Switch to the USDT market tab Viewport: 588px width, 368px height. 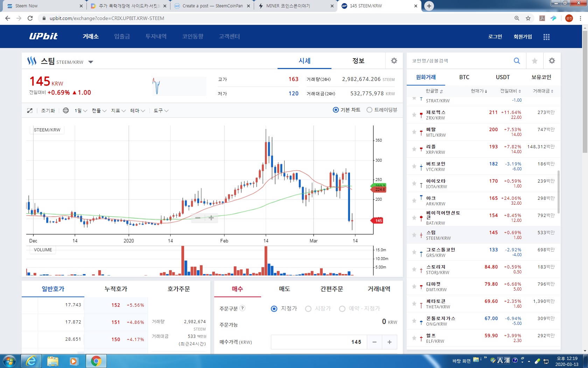tap(503, 77)
